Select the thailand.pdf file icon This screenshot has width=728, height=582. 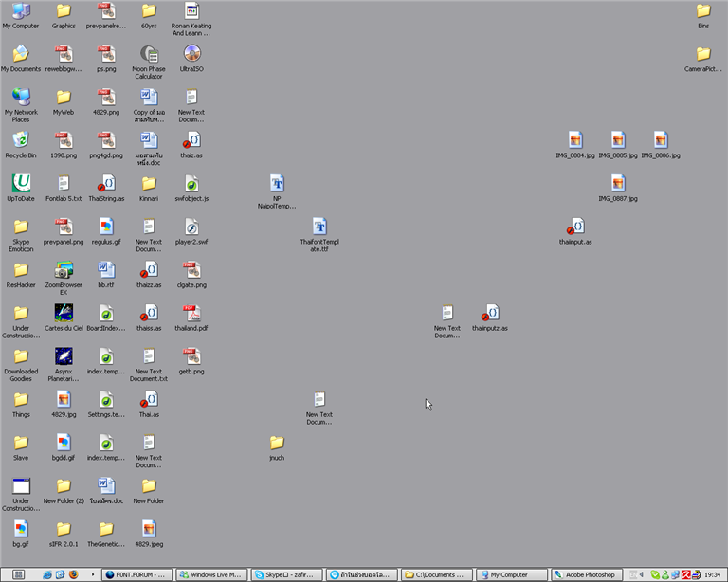pyautogui.click(x=191, y=318)
